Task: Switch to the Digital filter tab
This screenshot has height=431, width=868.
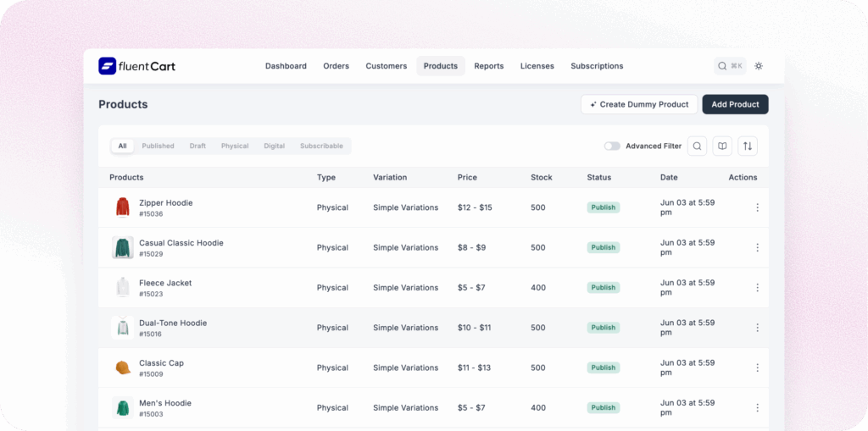Action: 274,146
